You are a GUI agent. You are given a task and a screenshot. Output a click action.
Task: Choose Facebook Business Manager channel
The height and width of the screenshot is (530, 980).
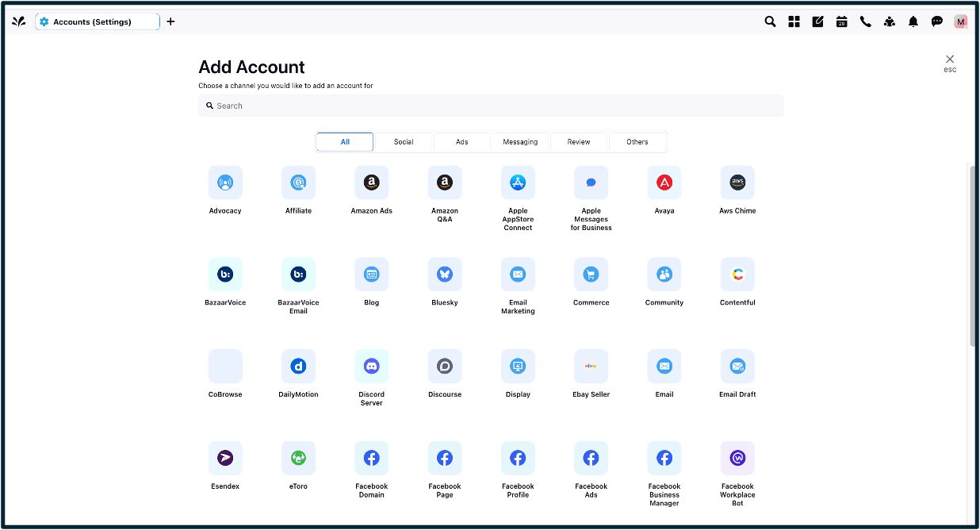pos(664,458)
